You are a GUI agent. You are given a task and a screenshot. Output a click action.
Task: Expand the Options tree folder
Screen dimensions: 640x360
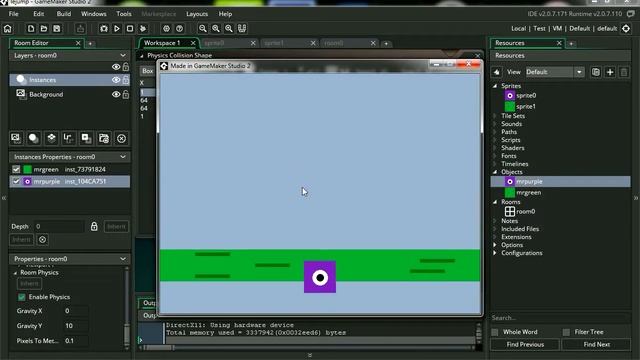pos(495,245)
